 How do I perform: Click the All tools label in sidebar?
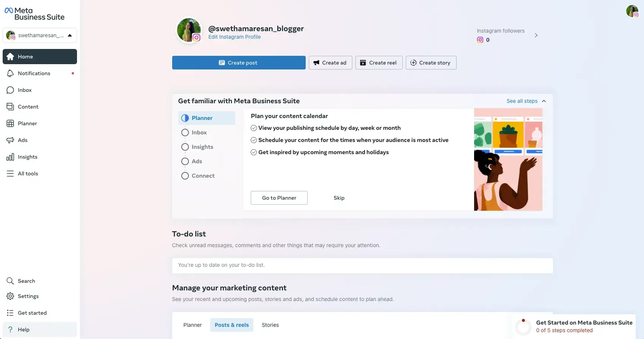click(28, 173)
